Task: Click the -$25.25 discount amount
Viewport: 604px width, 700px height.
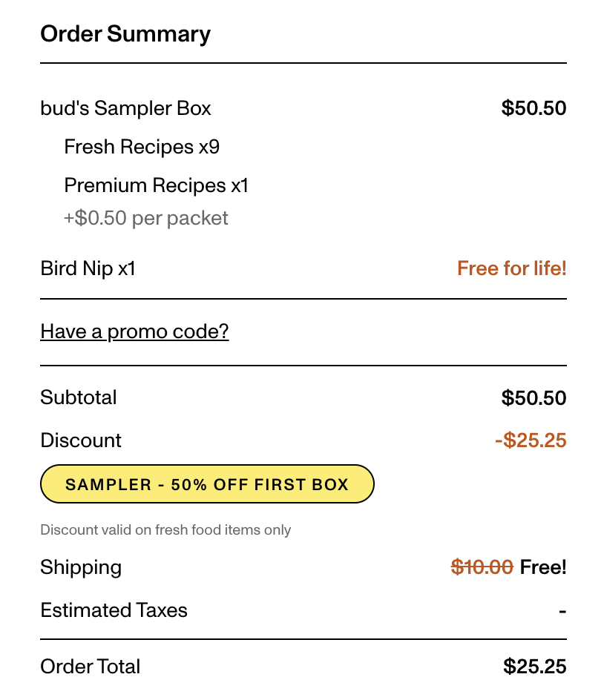Action: 530,441
